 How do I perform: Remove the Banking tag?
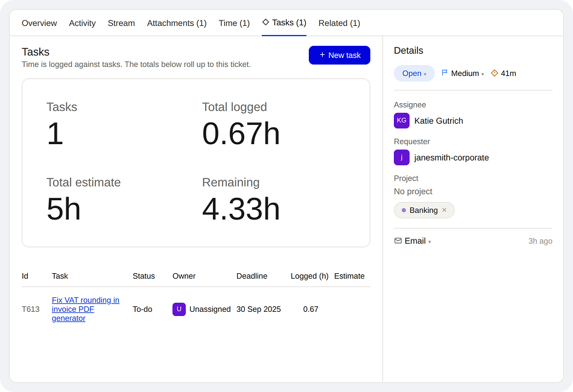coord(445,210)
